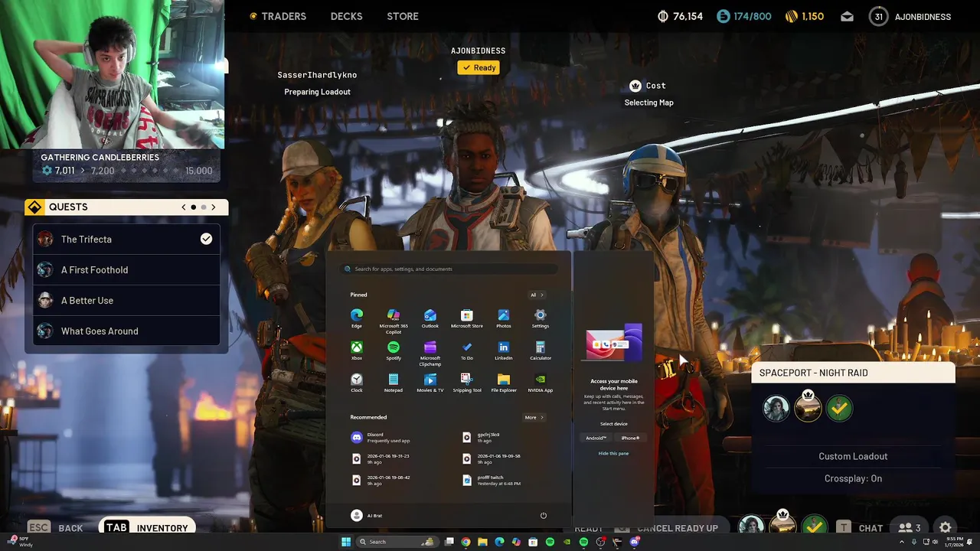Viewport: 980px width, 551px height.
Task: Open AJ Brat user account
Action: (367, 516)
